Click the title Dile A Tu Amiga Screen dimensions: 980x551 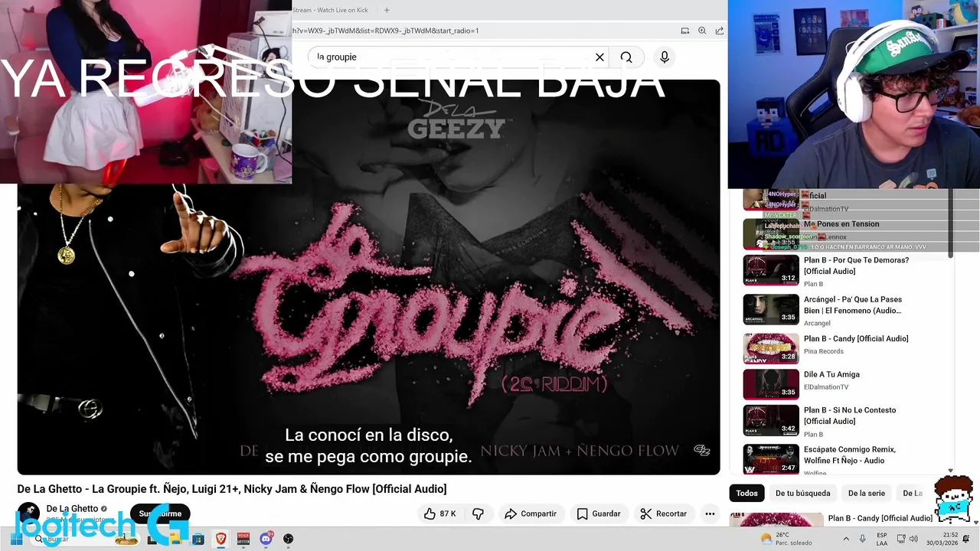pos(831,374)
